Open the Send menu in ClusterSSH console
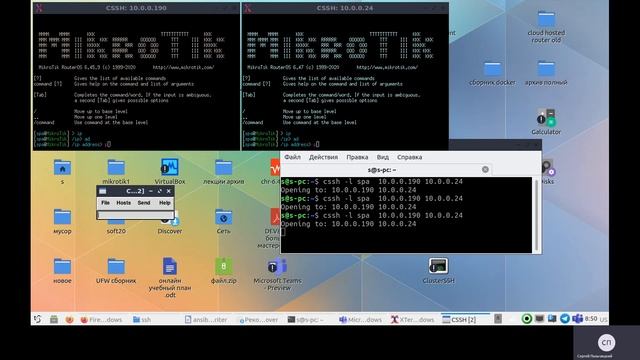 coord(144,203)
